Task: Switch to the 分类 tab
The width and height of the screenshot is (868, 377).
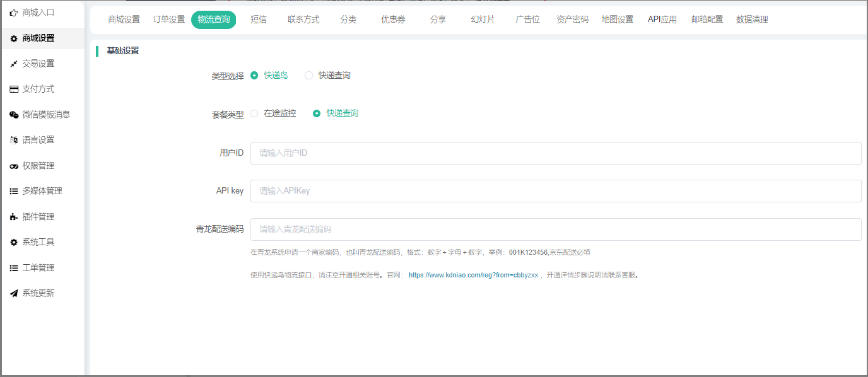Action: point(348,20)
